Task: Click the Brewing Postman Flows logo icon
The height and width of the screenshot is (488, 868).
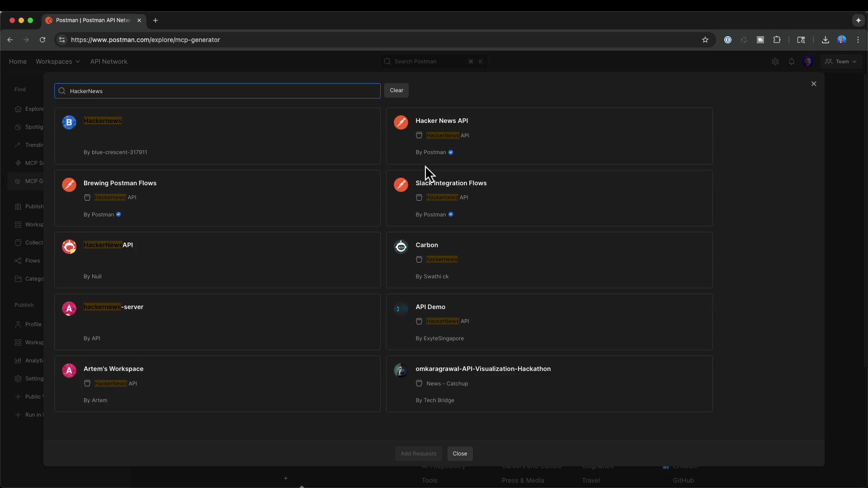Action: [69, 185]
